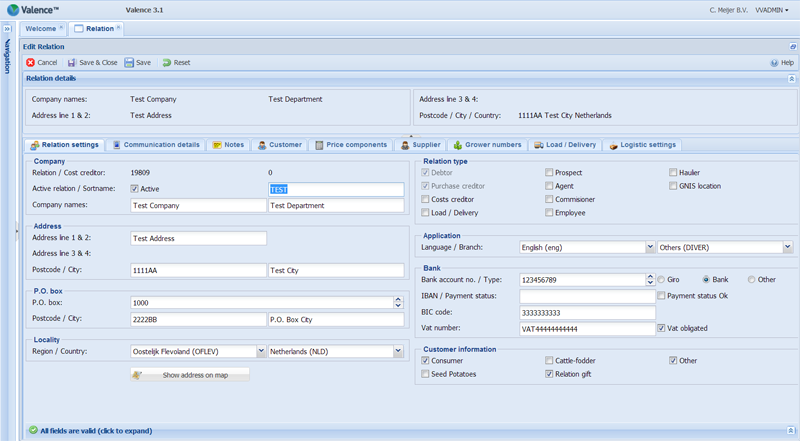The height and width of the screenshot is (441, 800).
Task: Select the Giro account type
Action: point(661,280)
